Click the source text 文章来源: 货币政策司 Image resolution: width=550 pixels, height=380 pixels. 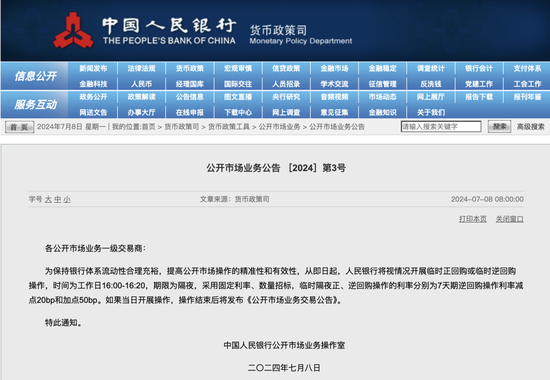[235, 199]
